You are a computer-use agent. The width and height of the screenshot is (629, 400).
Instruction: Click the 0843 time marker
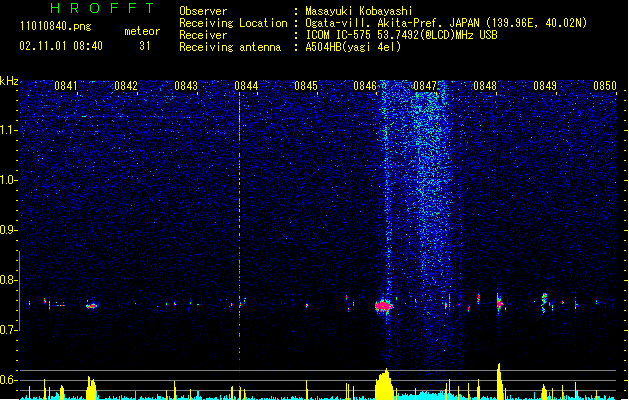coord(186,86)
